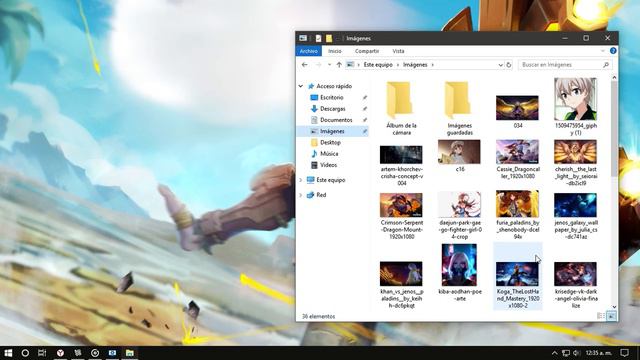Select the cherish_the_last_light image
Screen dimensions: 640x360
pos(576,162)
